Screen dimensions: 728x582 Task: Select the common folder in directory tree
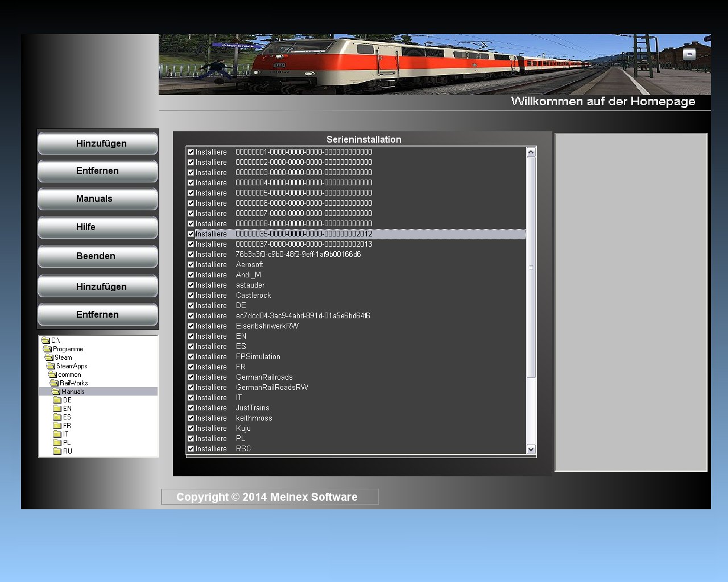tap(69, 375)
